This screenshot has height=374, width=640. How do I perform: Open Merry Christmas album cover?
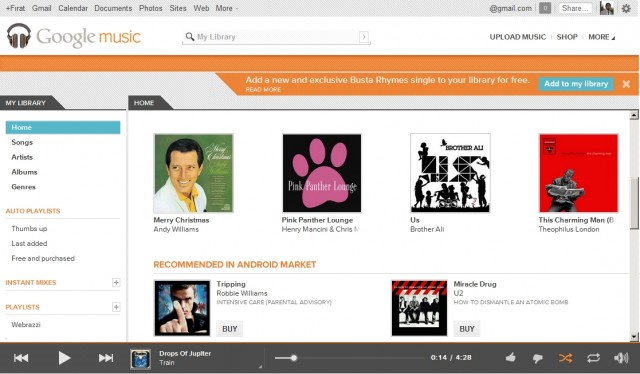pos(193,173)
